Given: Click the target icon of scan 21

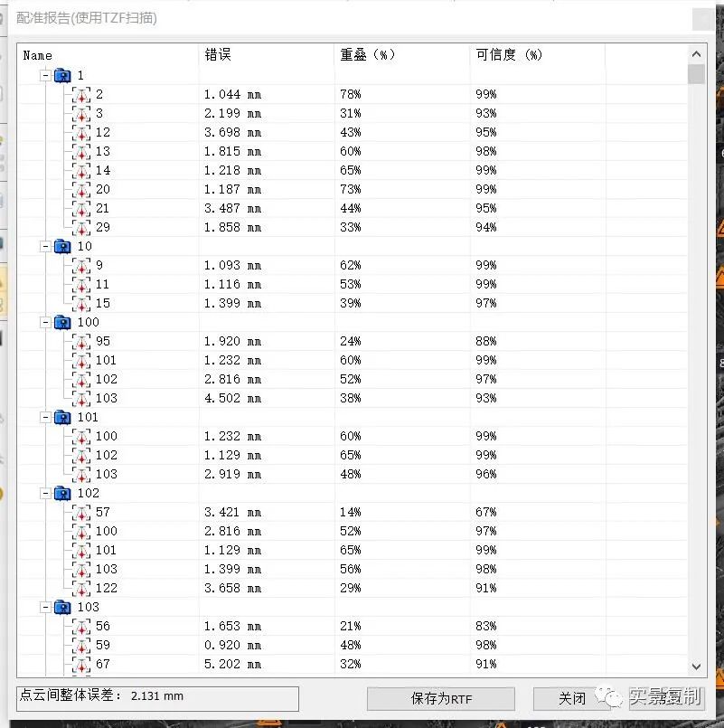Looking at the screenshot, I should pos(81,209).
